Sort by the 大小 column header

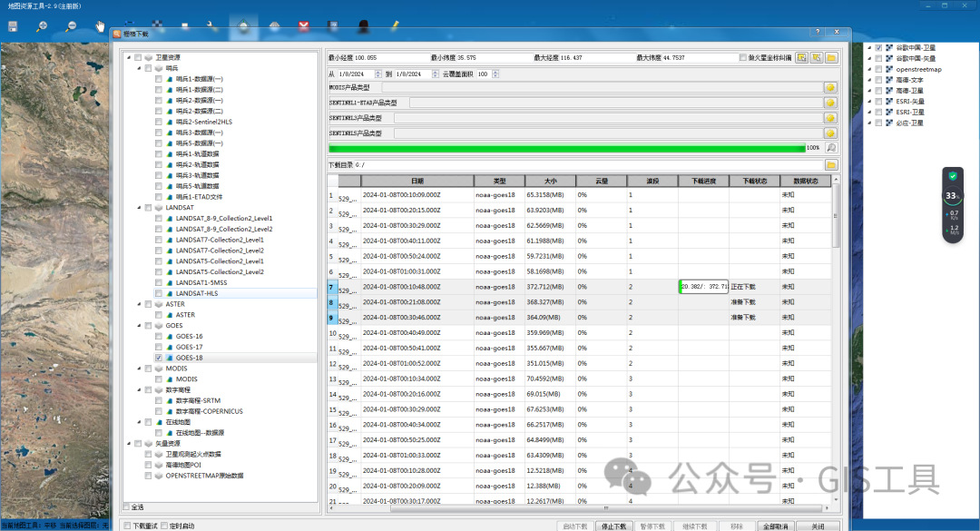[x=550, y=181]
